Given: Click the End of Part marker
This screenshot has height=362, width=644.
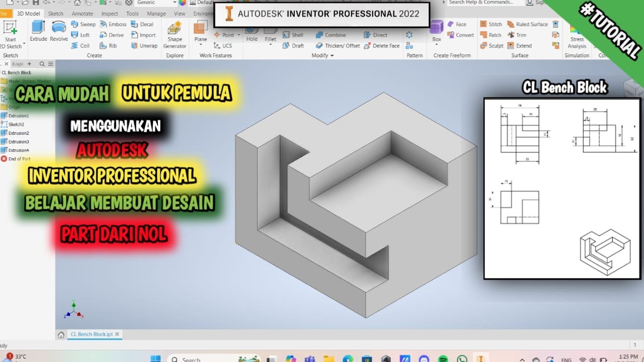Looking at the screenshot, I should [x=16, y=159].
